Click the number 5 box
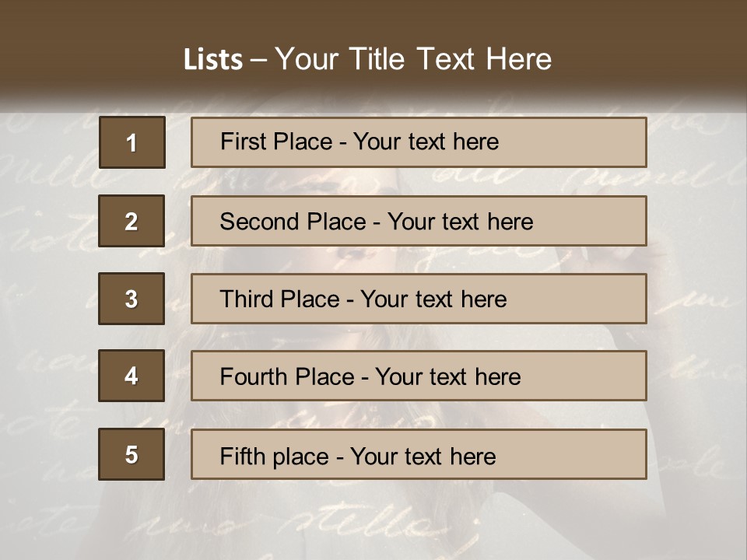 [132, 454]
